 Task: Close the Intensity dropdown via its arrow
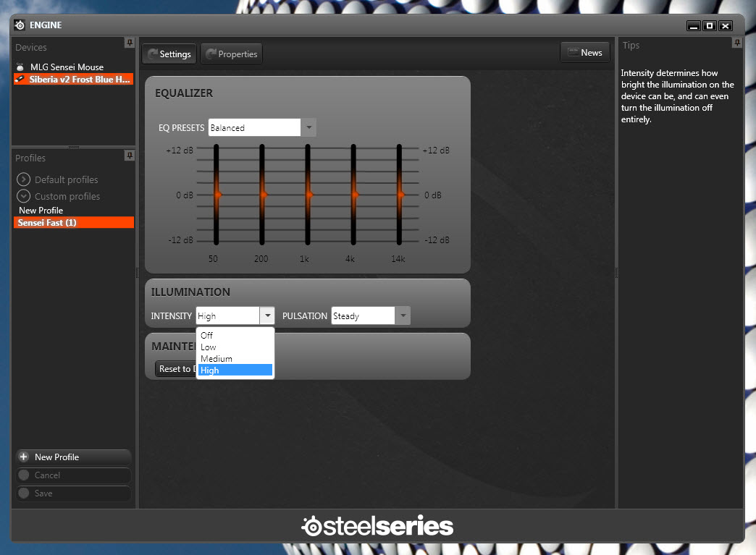coord(267,315)
